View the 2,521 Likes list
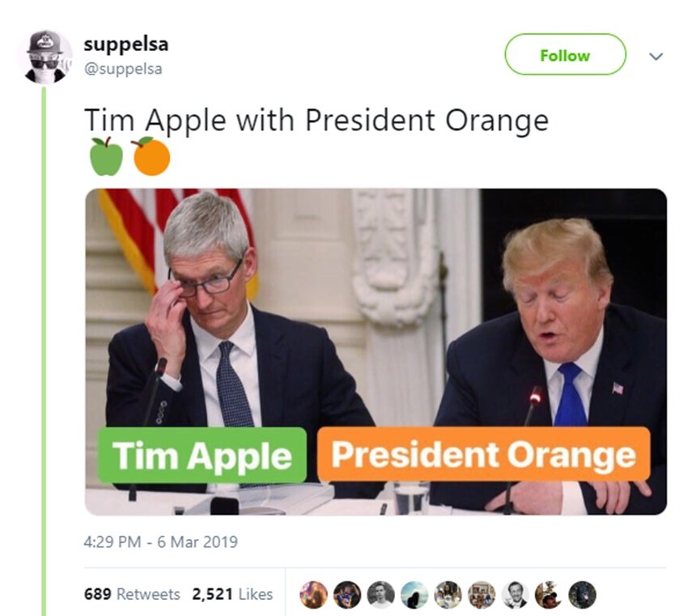688x616 pixels. pyautogui.click(x=232, y=594)
